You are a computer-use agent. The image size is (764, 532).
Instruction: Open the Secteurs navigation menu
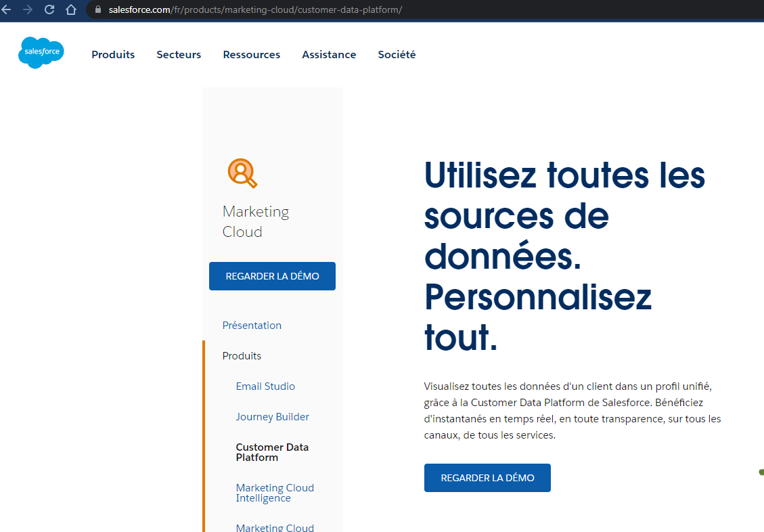coord(179,55)
